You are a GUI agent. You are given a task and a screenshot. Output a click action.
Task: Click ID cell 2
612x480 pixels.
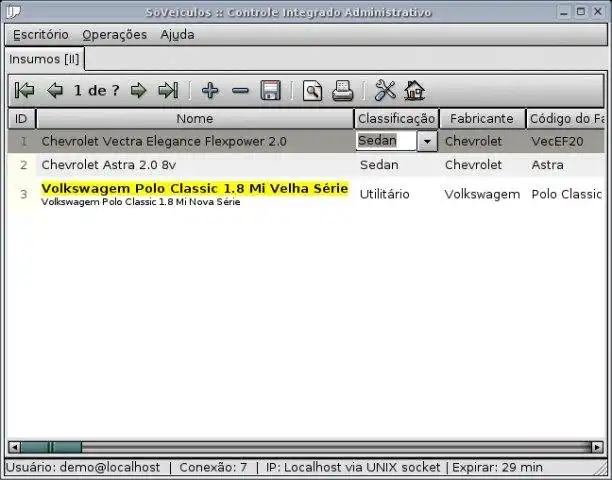pos(23,165)
